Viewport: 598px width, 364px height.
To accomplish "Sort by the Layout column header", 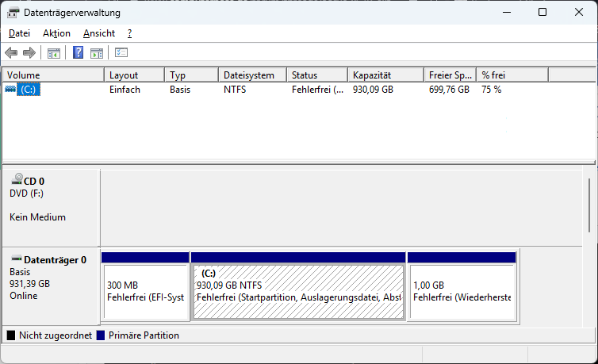I will (x=135, y=75).
